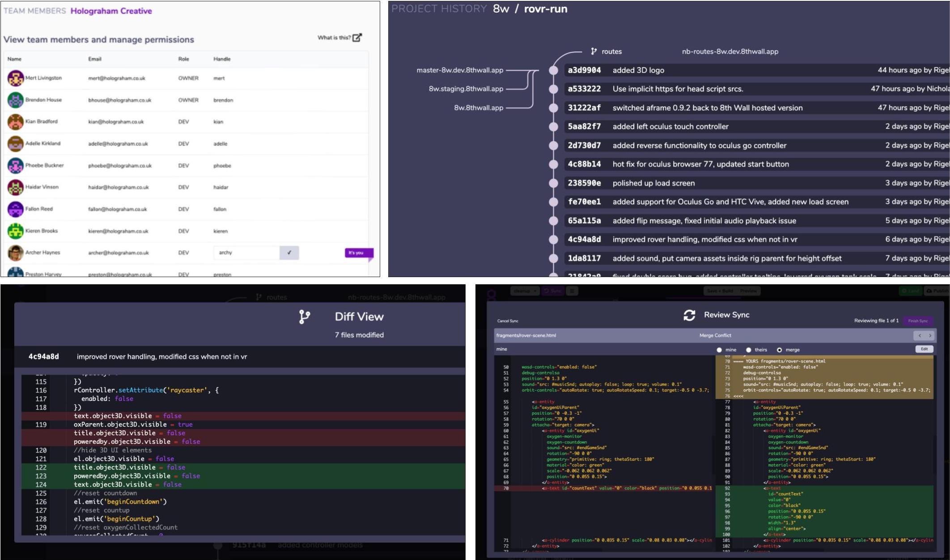Select the 'theirs' radio option

(x=748, y=350)
